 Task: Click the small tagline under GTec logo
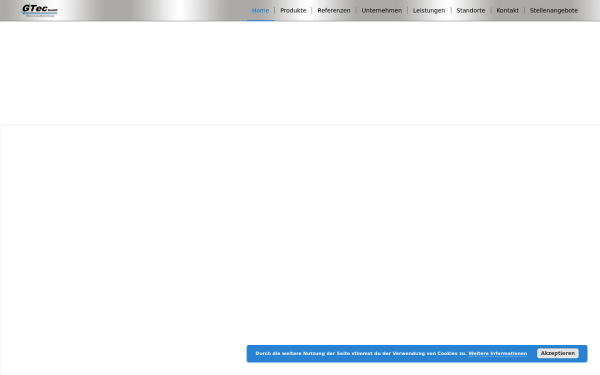40,16
